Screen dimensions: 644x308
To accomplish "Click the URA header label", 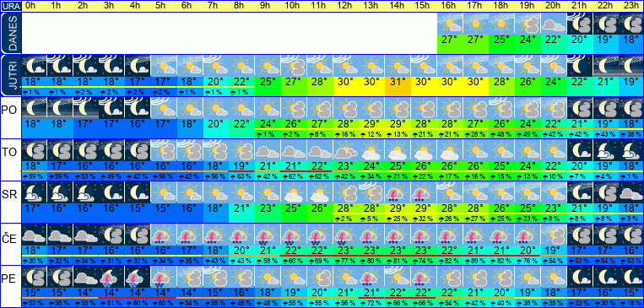I will tap(10, 6).
